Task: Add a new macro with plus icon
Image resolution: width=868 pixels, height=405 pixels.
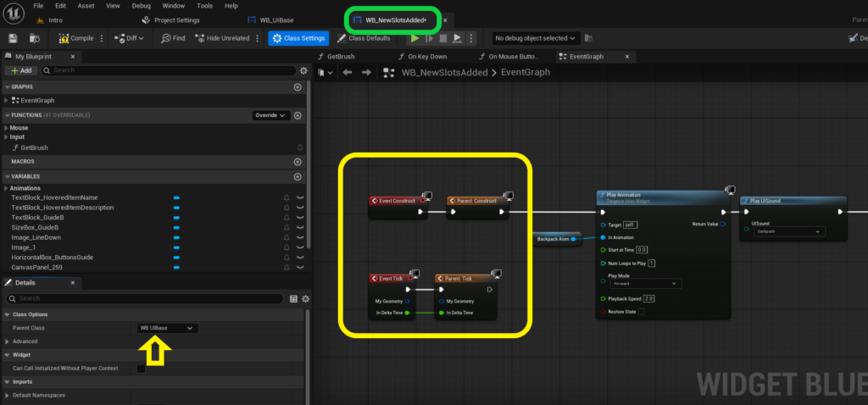Action: [x=298, y=162]
